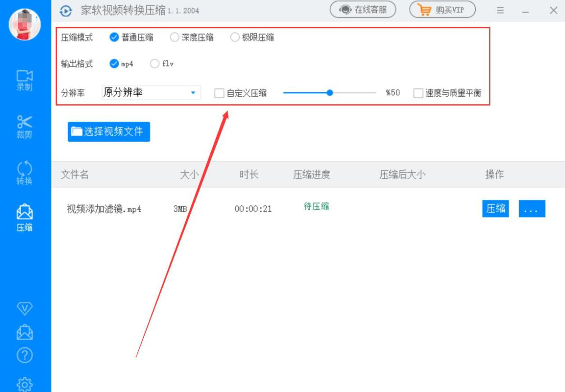This screenshot has height=392, width=565.
Task: Click the 00:00:21 duration value
Action: point(253,209)
